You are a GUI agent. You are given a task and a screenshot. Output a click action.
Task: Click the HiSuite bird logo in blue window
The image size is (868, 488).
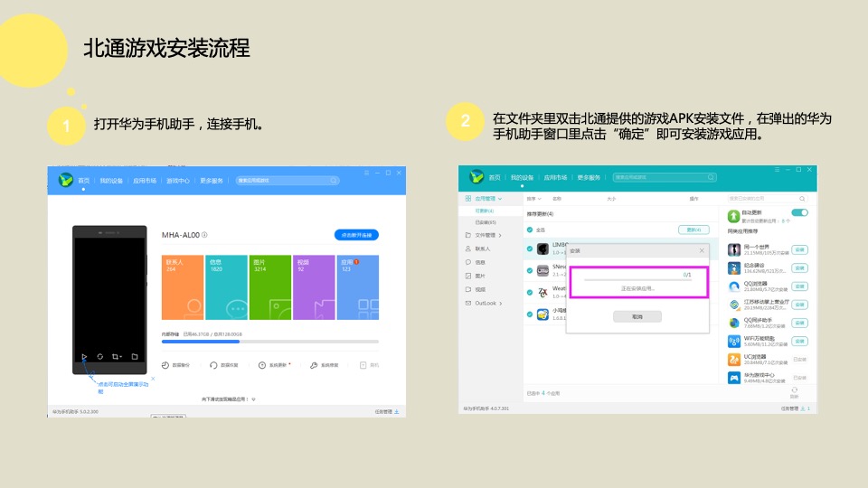pyautogui.click(x=66, y=180)
